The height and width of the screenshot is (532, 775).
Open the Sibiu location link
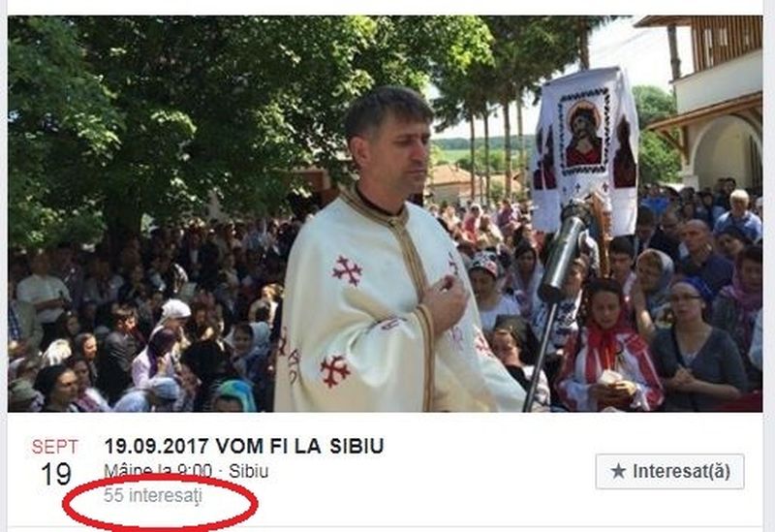249,471
